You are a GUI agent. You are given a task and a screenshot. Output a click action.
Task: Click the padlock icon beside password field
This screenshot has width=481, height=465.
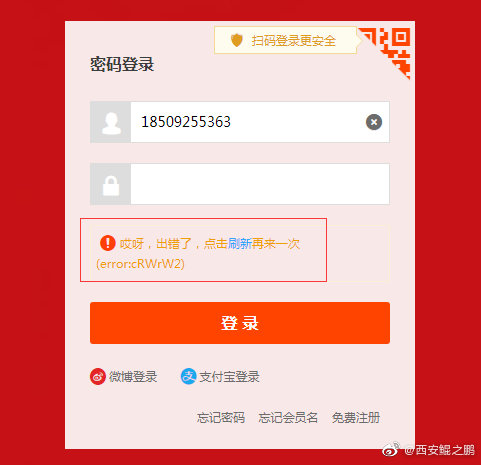click(x=111, y=184)
